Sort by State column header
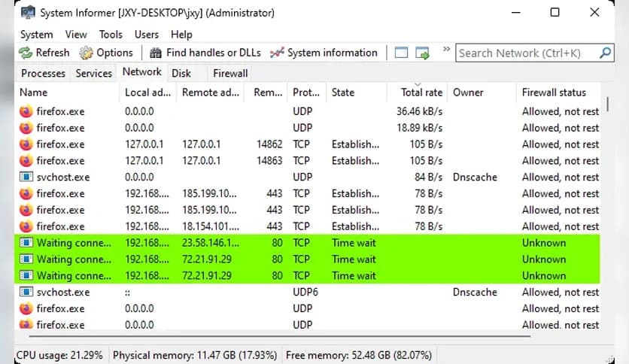629x364 pixels. pos(356,93)
